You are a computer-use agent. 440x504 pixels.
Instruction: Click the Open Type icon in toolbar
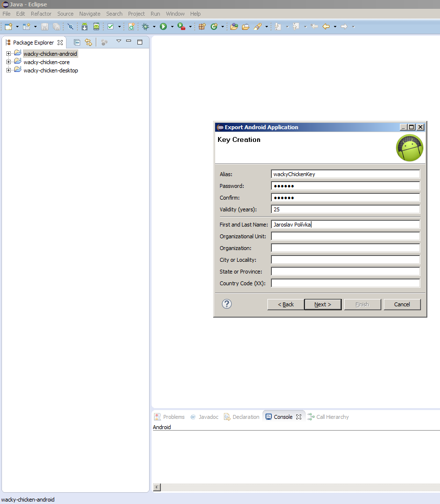[234, 27]
